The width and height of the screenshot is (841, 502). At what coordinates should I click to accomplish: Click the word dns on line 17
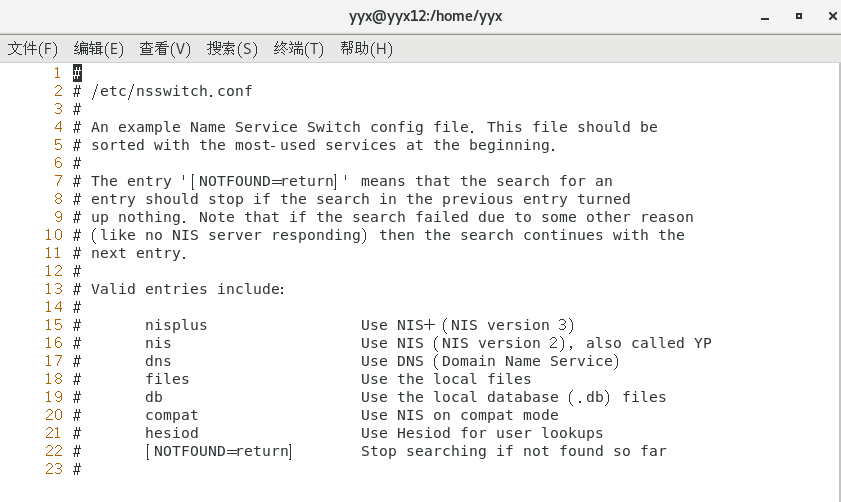pos(158,361)
